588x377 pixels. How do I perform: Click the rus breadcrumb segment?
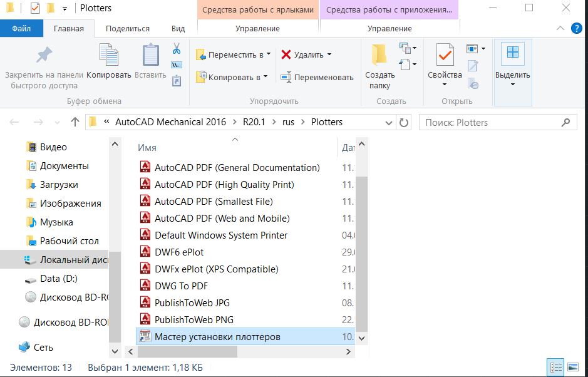tap(288, 122)
